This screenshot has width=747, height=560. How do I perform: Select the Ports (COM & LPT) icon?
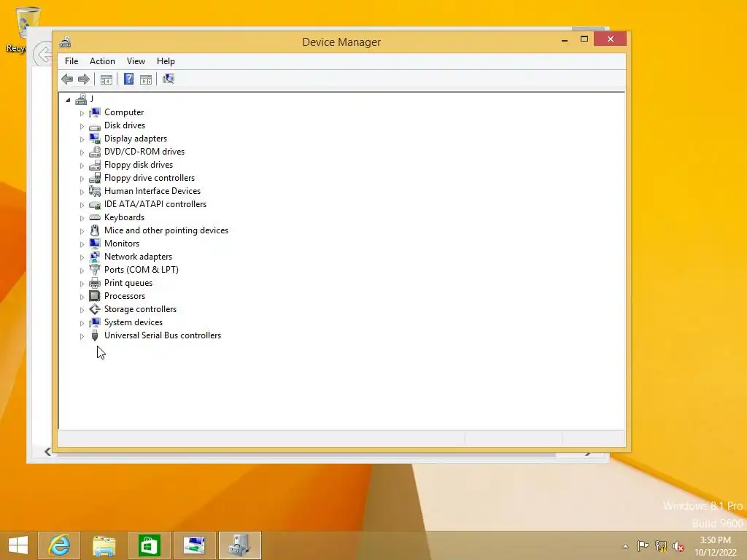pos(95,270)
